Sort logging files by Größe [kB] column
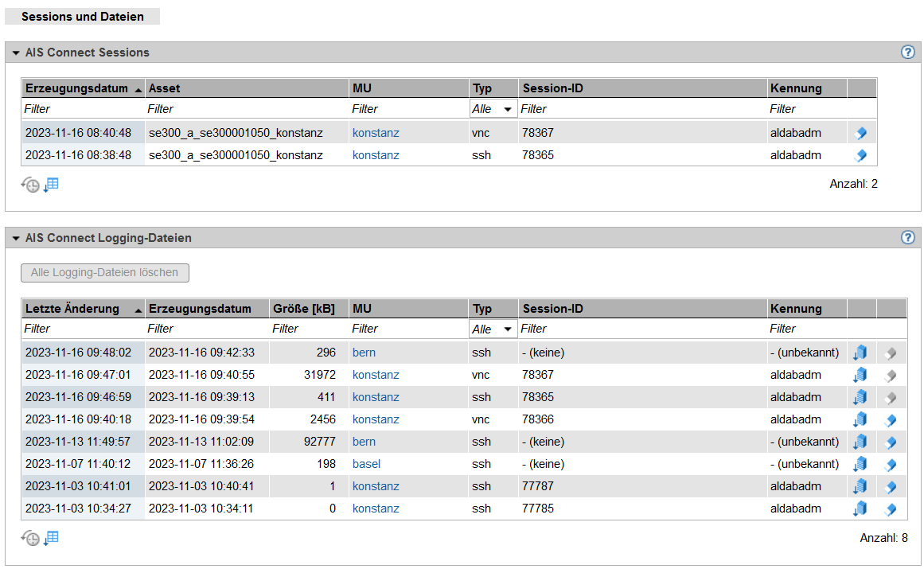 coord(303,309)
